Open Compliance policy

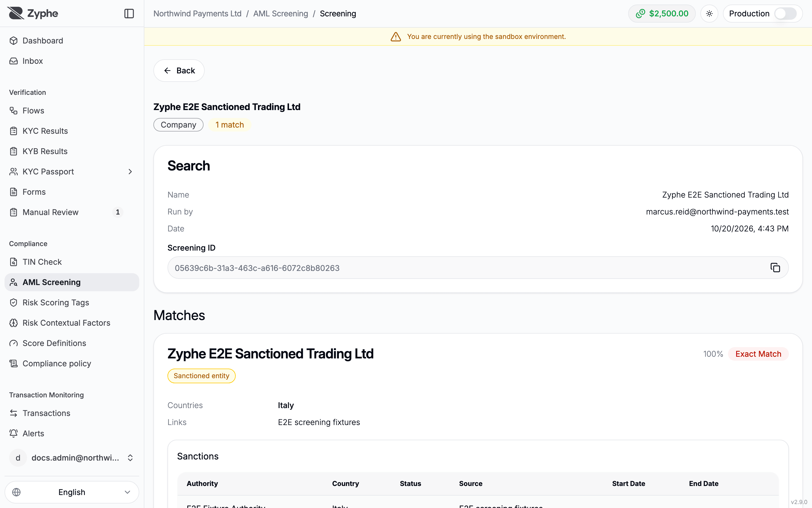72,364
